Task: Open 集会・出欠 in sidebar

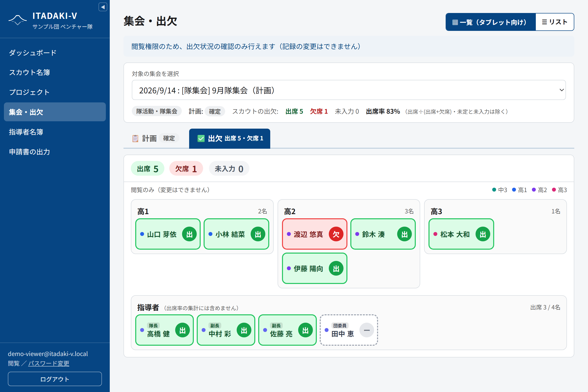Action: pos(55,112)
